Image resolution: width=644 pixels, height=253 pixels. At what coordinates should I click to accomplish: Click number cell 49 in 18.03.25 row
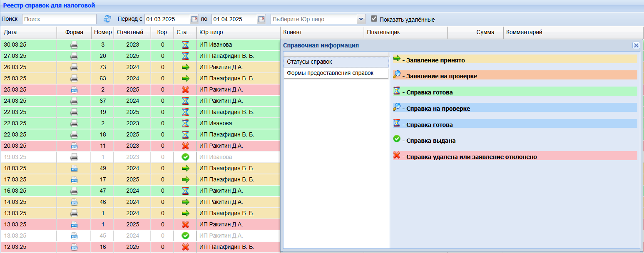103,168
